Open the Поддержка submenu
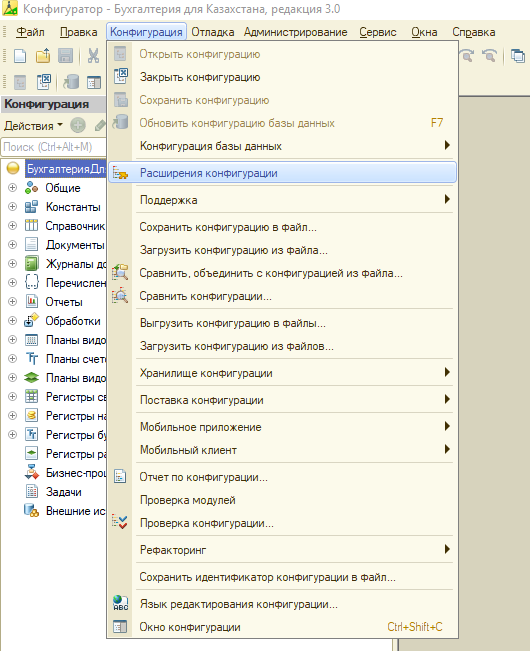This screenshot has width=530, height=651. click(283, 200)
